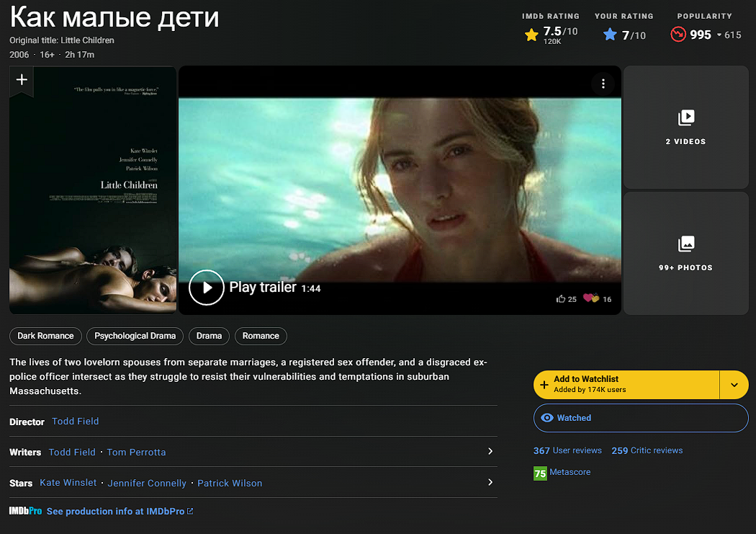Screen dimensions: 756x534
Task: Click the 16+ certificate link
Action: point(47,55)
